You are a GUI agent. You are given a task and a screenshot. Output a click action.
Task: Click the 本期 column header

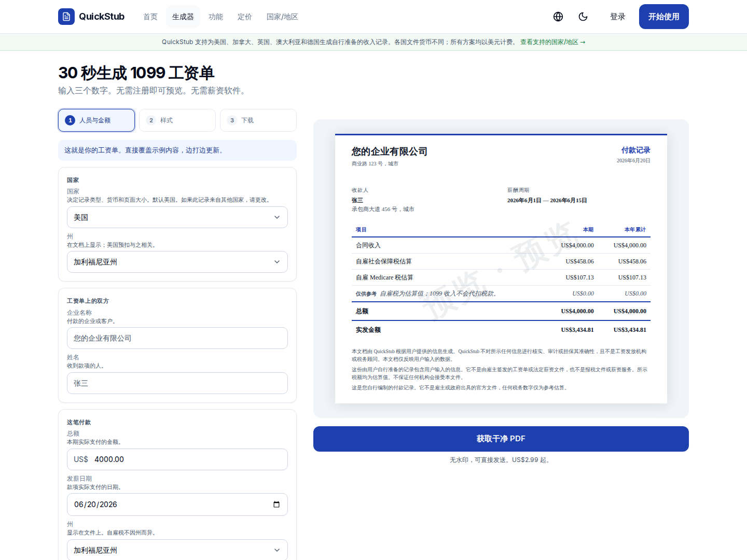[588, 229]
